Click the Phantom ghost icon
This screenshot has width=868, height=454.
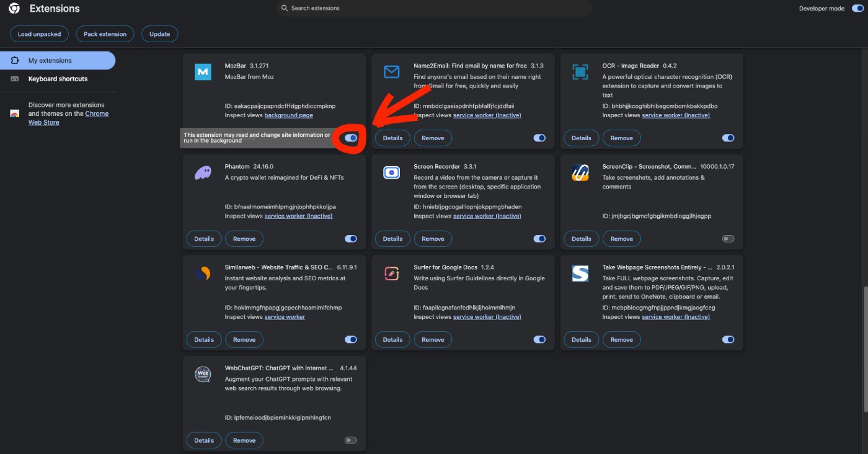(x=203, y=172)
